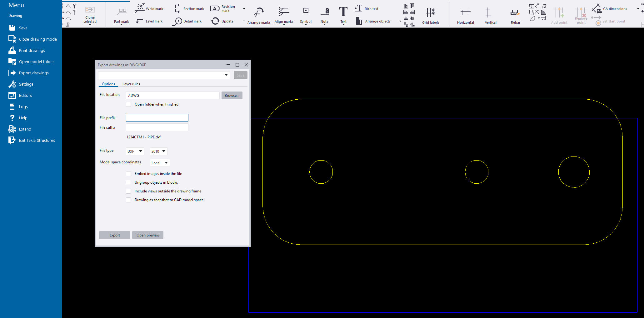
Task: Click the Browse... button
Action: coord(232,96)
